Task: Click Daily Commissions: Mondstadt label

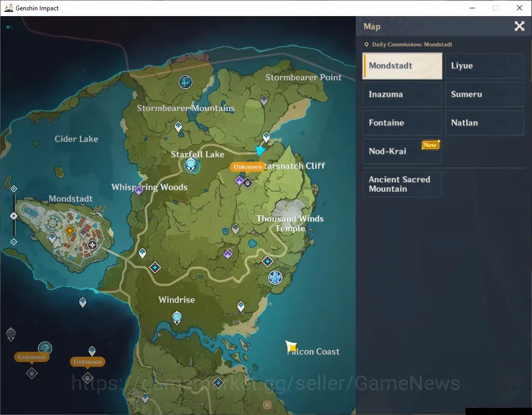Action: (x=412, y=45)
